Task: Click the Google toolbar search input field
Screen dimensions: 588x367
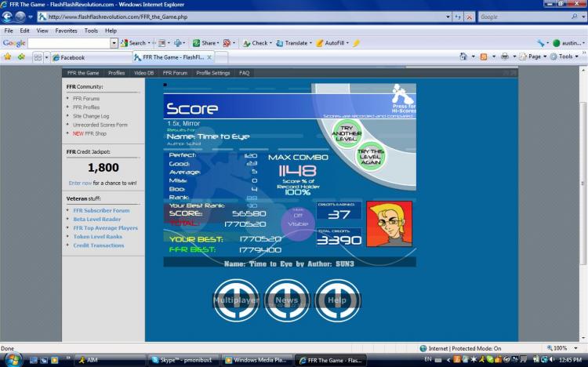Action: pos(70,43)
